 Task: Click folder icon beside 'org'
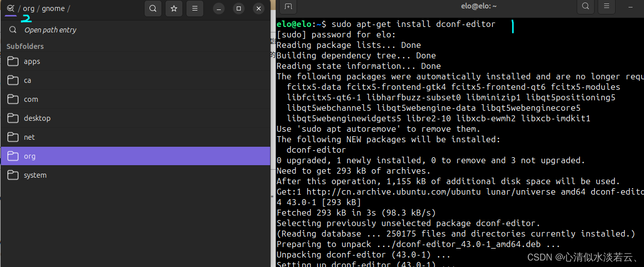[x=13, y=156]
